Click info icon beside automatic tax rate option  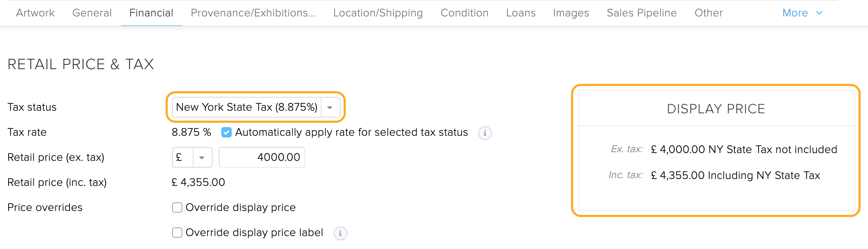click(x=485, y=133)
